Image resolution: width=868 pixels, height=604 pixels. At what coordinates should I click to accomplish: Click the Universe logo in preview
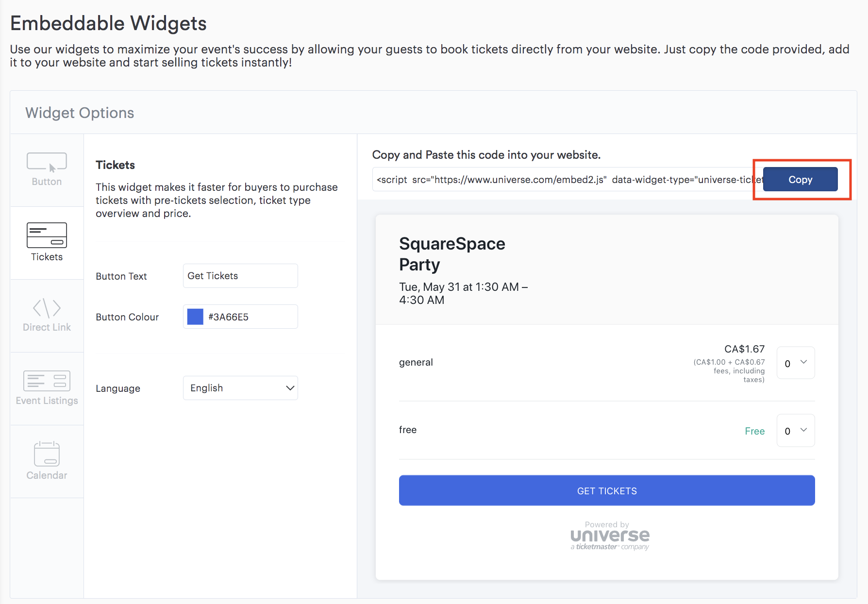pos(610,539)
